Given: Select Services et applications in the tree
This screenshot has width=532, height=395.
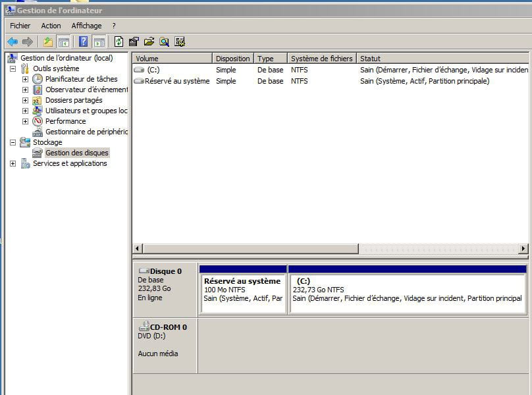Looking at the screenshot, I should 70,163.
